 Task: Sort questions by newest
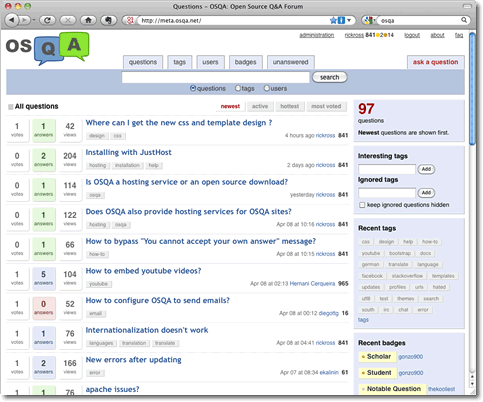[x=230, y=106]
